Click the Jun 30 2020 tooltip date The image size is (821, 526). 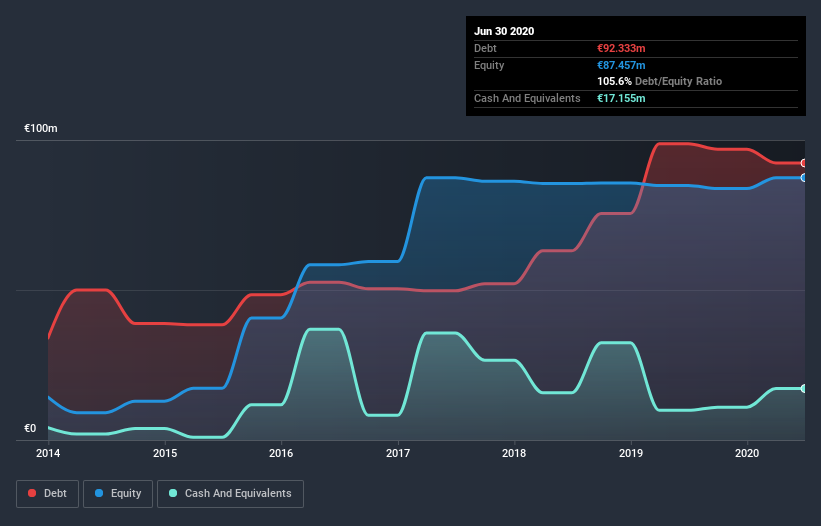[504, 31]
